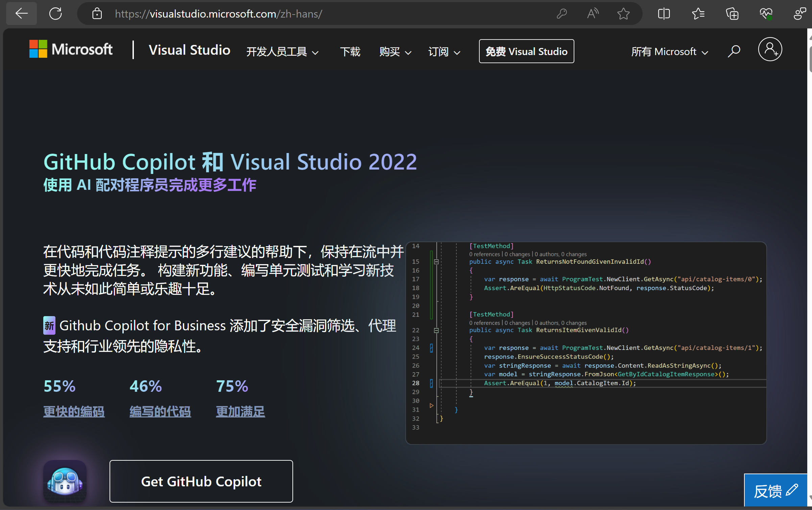Open site search magnifier icon
Viewport: 812px width, 510px height.
tap(734, 51)
